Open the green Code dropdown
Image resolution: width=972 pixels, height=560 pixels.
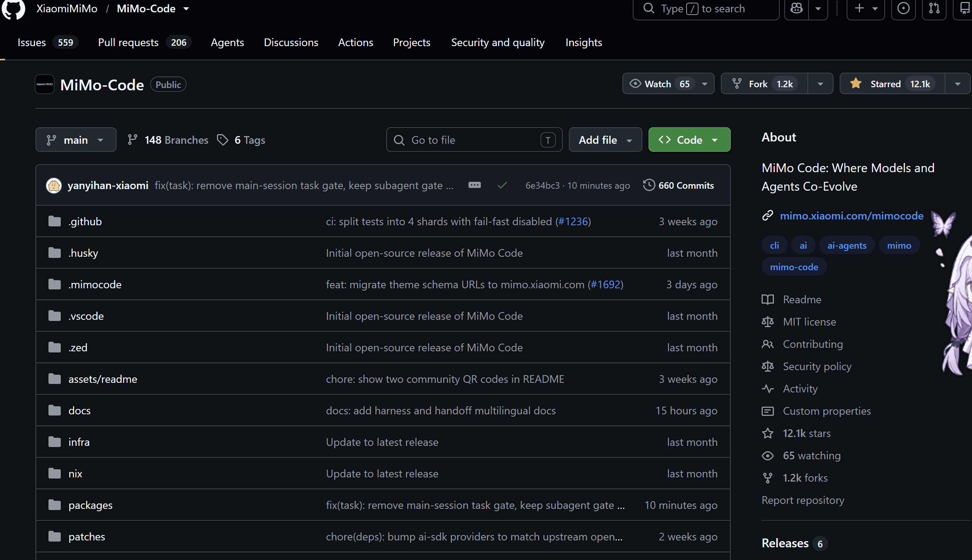point(689,140)
